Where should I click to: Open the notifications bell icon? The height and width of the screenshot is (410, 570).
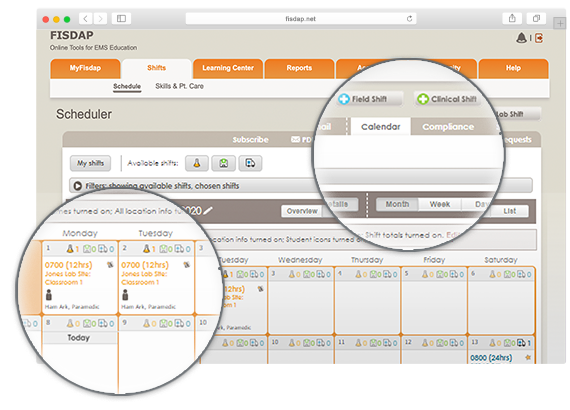point(521,38)
